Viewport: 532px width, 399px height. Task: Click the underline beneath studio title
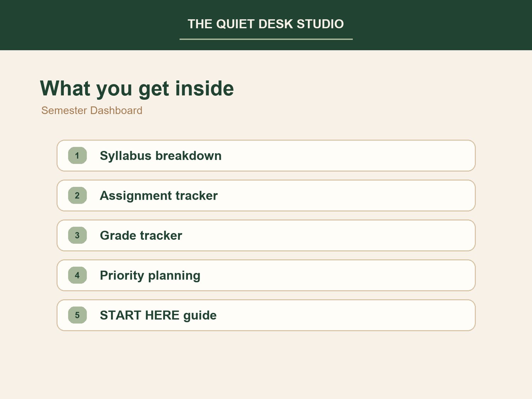point(266,39)
